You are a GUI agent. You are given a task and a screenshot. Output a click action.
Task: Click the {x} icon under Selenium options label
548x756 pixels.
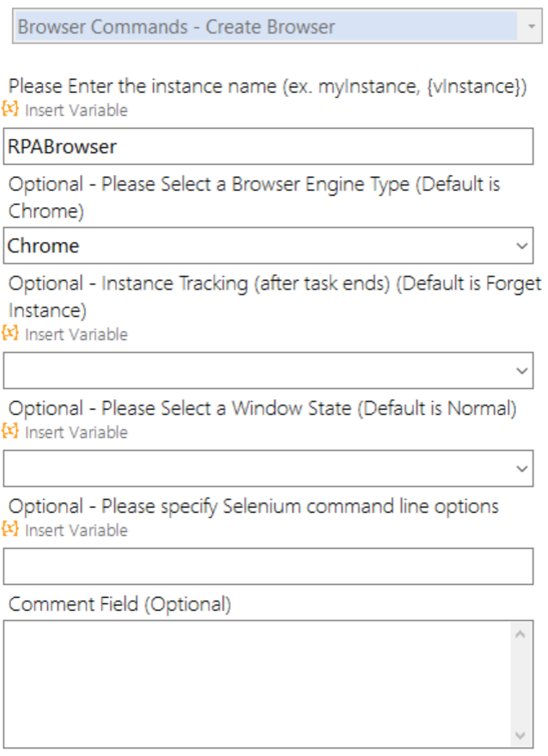point(11,529)
